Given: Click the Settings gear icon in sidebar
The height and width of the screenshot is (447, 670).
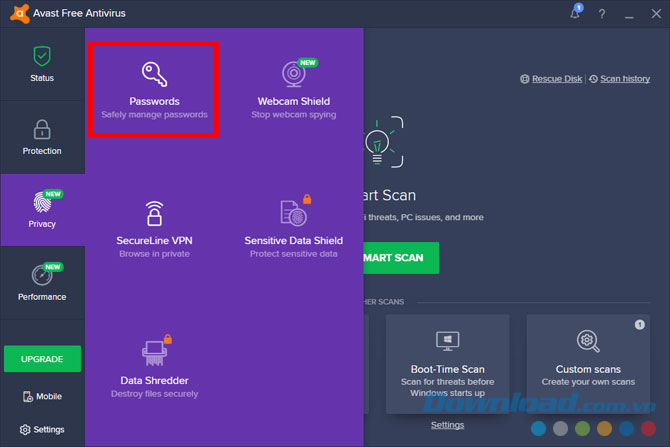Looking at the screenshot, I should click(x=25, y=429).
